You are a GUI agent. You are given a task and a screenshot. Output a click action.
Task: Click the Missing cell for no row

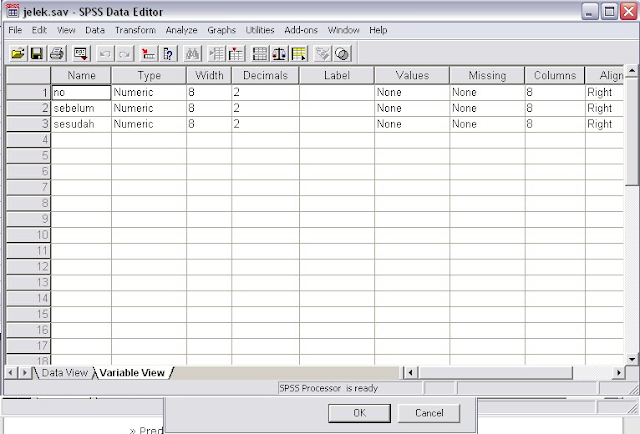click(487, 93)
